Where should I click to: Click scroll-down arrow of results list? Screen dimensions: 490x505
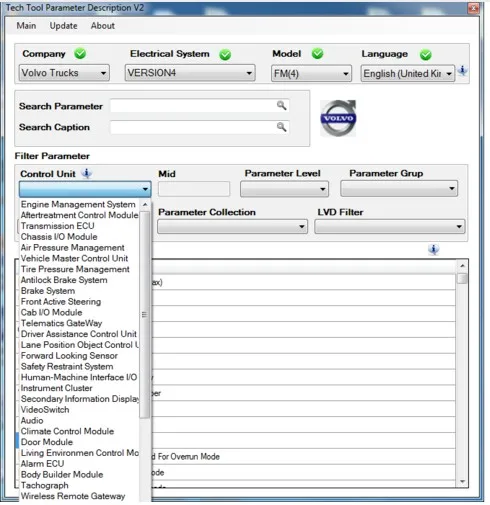coord(462,481)
